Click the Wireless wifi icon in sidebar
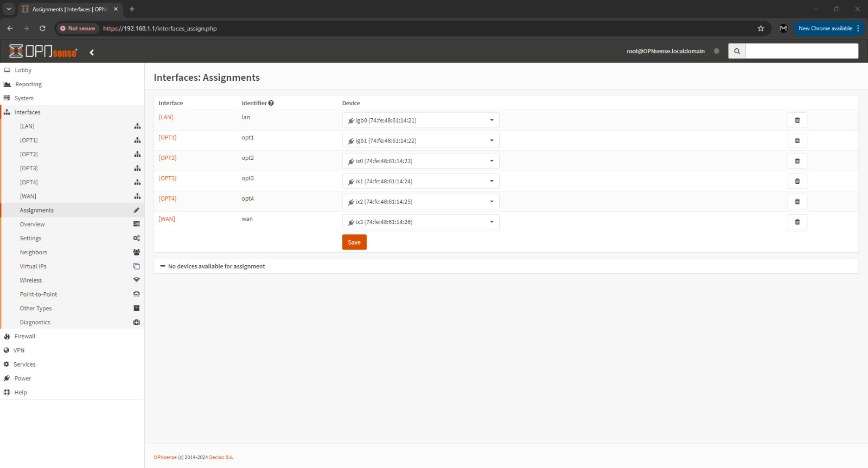 137,280
